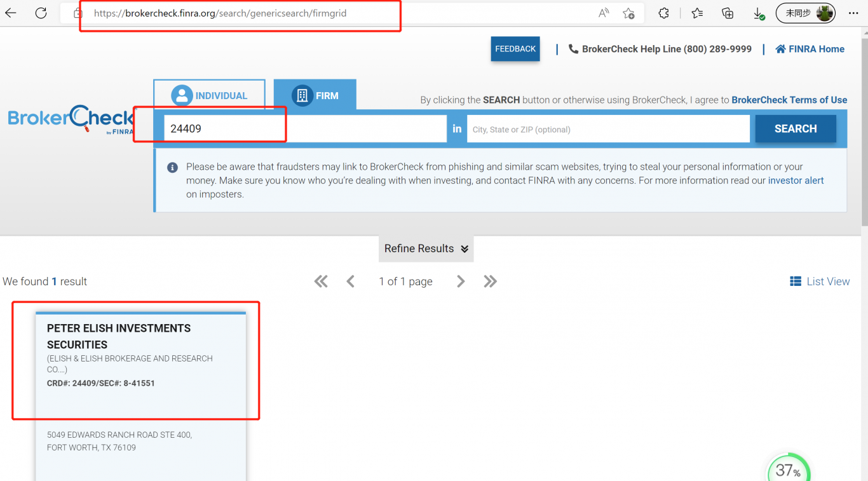Add this page to favorites with the star icon
The width and height of the screenshot is (868, 481).
[x=628, y=13]
